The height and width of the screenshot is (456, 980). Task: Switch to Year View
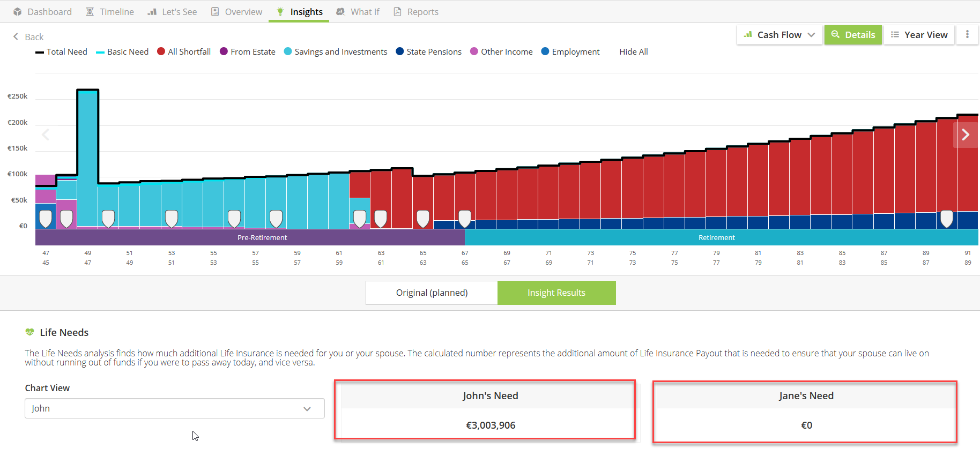click(x=919, y=35)
